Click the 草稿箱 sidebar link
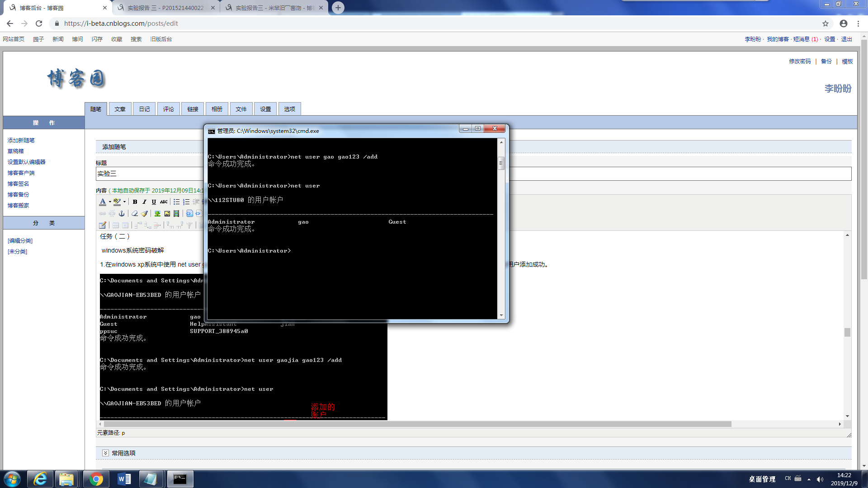The width and height of the screenshot is (868, 488). [15, 151]
